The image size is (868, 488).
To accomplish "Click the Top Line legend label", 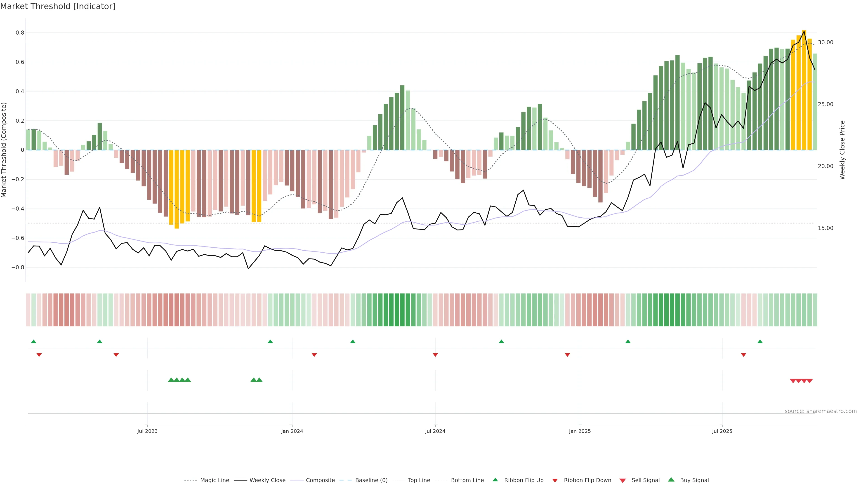I will tap(419, 480).
